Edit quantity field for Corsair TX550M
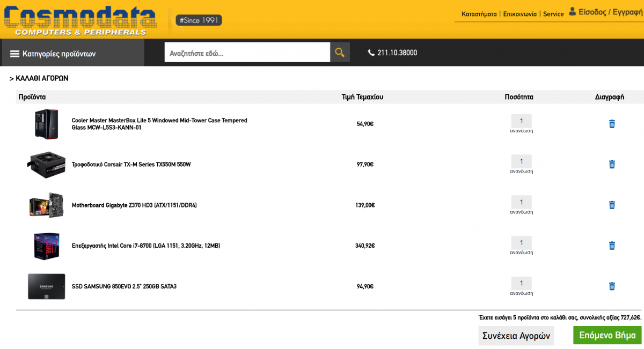644x349 pixels. [x=521, y=161]
